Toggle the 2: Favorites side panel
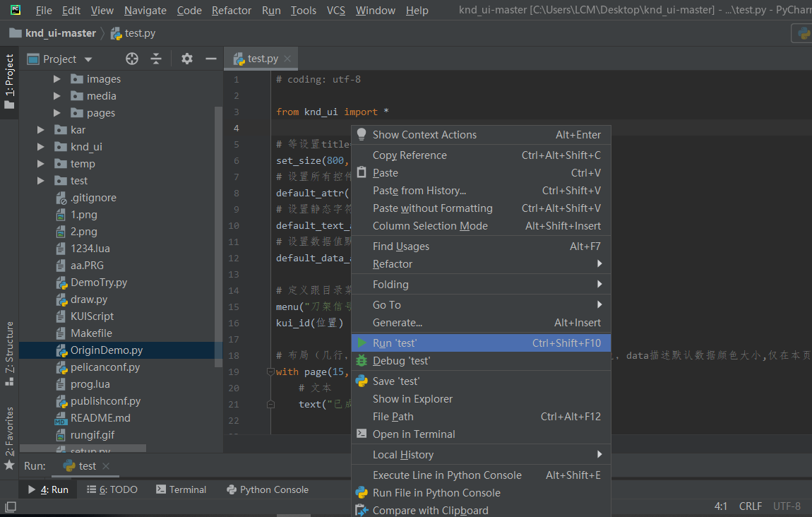812x517 pixels. pos(9,438)
